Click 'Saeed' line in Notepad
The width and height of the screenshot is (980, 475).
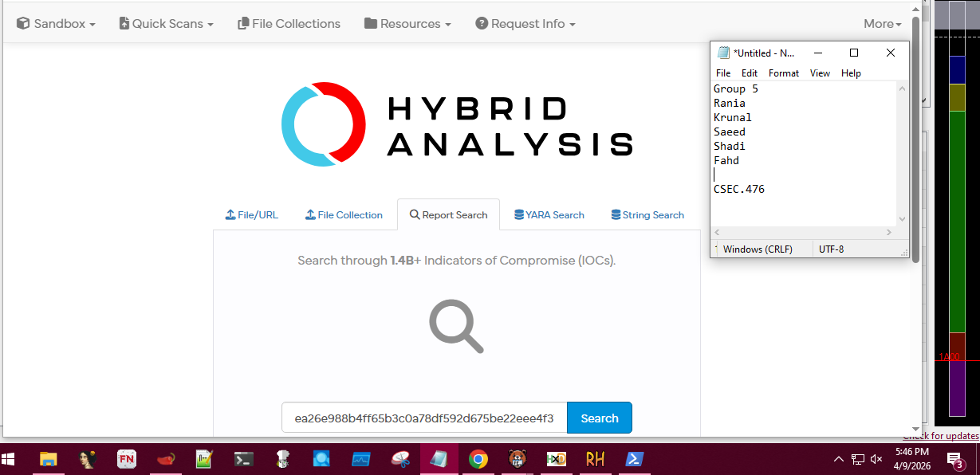[x=730, y=132]
